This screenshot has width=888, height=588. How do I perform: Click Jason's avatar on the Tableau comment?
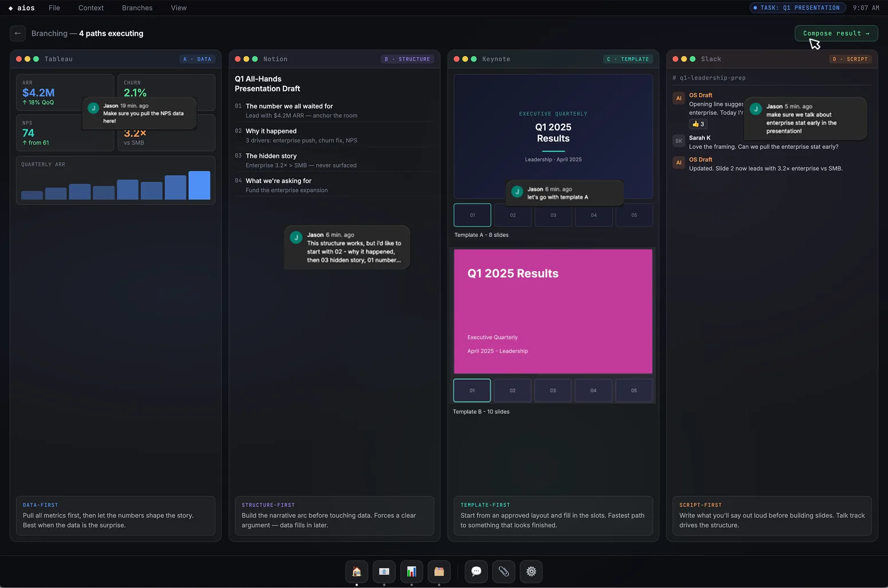click(93, 108)
